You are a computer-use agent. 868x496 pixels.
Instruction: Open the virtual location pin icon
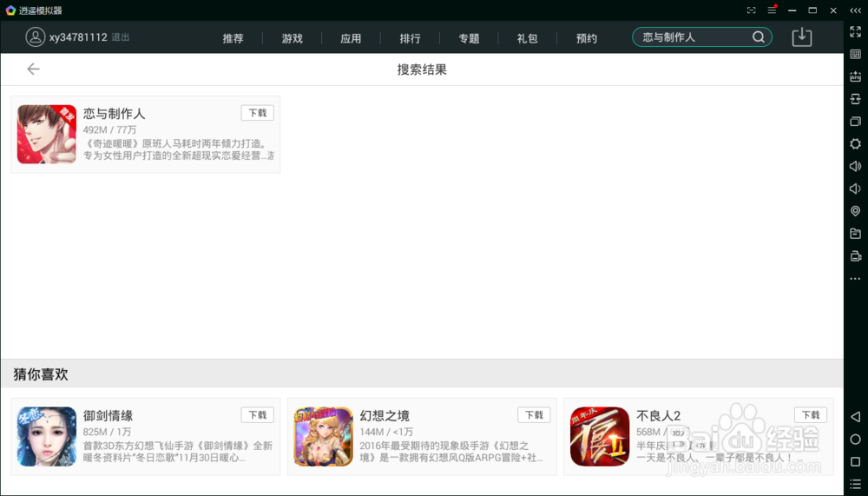(855, 211)
